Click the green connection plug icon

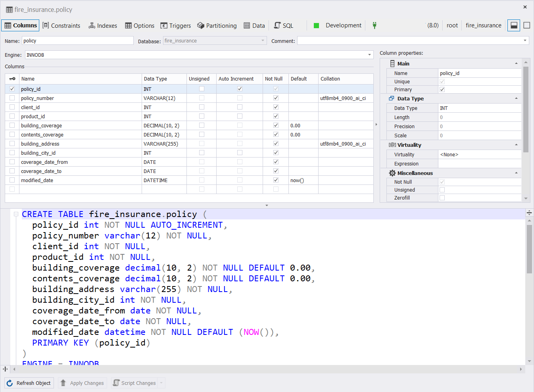tap(375, 25)
